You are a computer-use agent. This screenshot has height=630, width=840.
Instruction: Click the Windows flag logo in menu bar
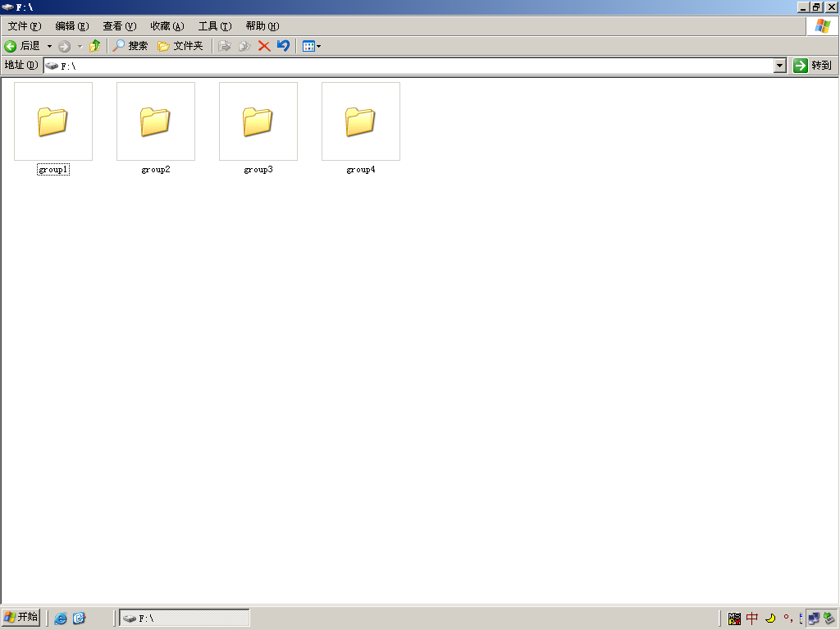tap(822, 26)
